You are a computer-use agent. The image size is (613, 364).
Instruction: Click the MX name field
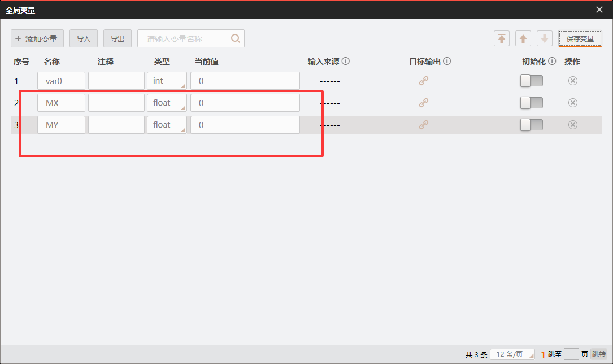point(62,103)
